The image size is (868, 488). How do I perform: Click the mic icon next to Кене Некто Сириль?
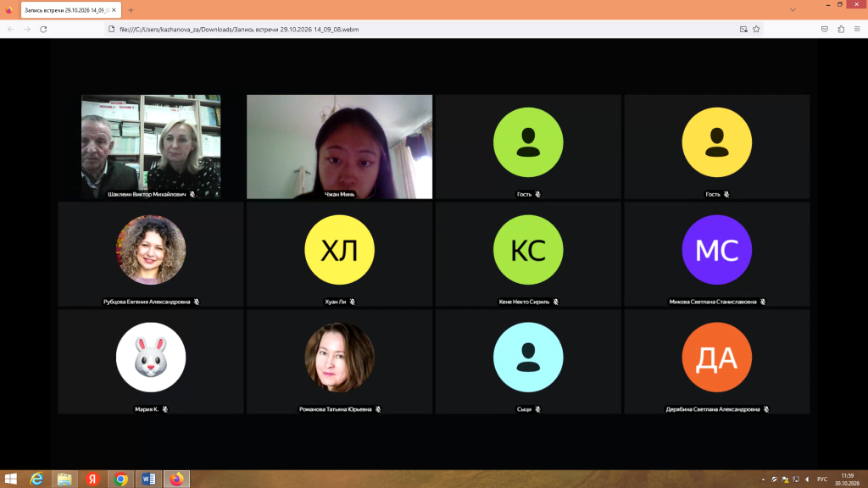click(x=556, y=302)
